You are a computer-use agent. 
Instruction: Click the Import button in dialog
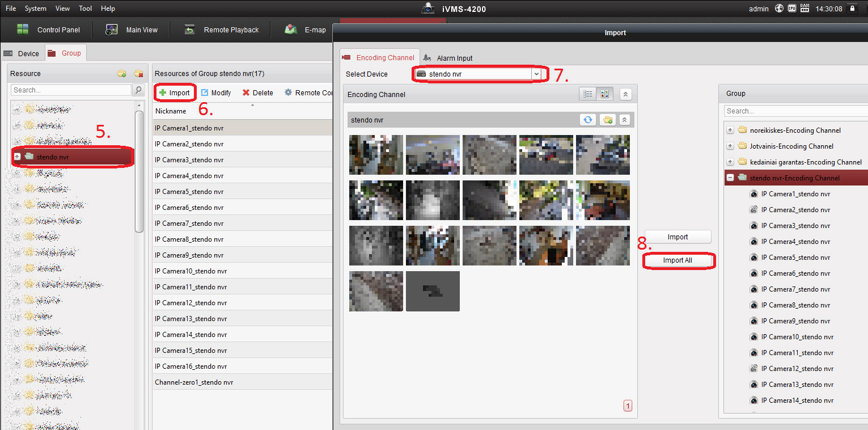point(678,237)
